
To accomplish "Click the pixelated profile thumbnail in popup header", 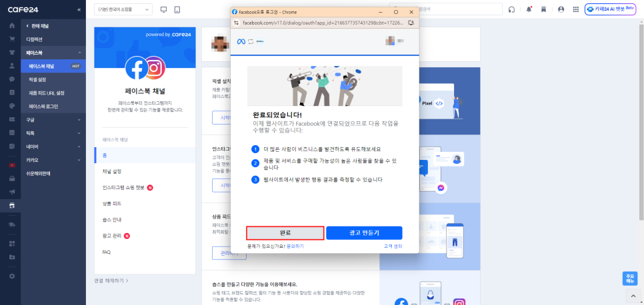I will click(x=390, y=41).
